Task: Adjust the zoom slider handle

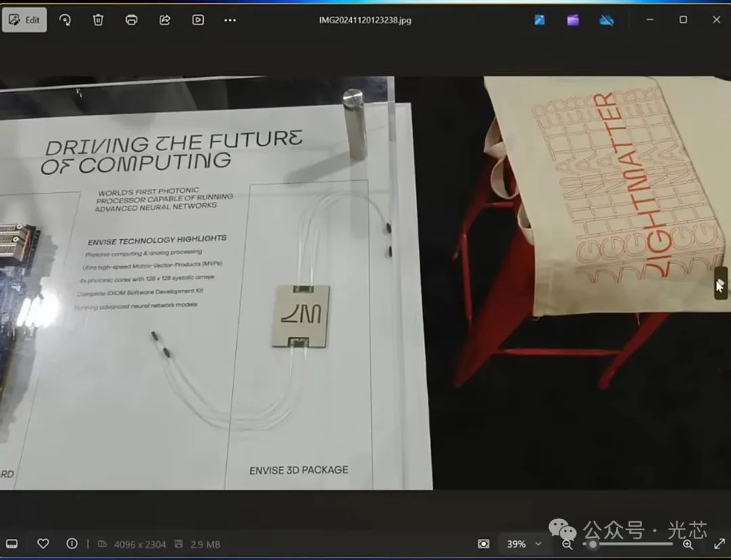Action: pos(592,544)
